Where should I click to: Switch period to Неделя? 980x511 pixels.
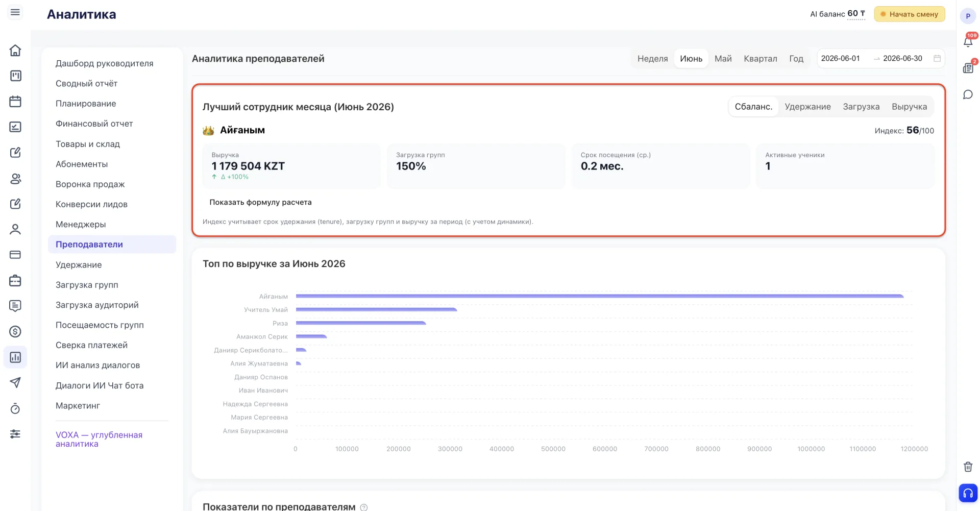tap(652, 59)
